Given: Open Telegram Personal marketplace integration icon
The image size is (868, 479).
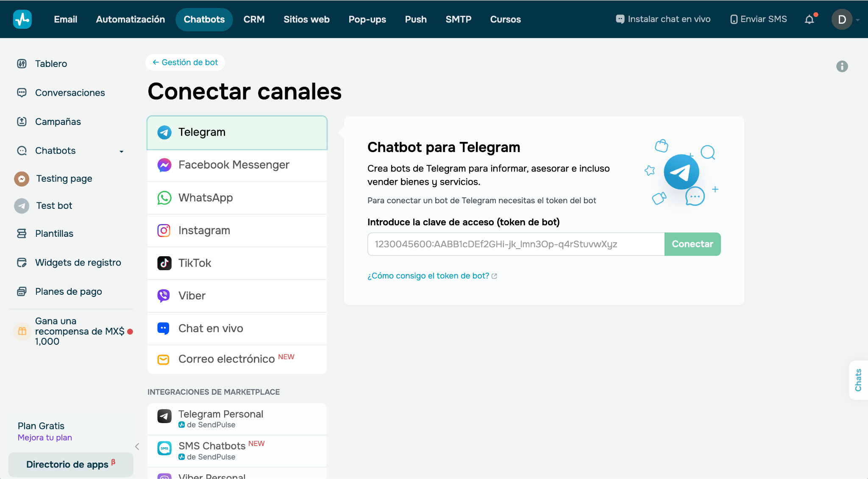Looking at the screenshot, I should [164, 416].
